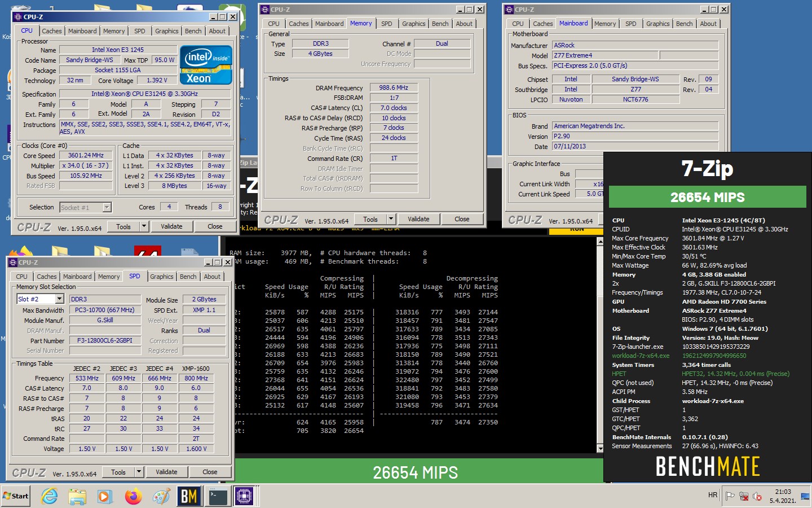Click Validate button in CPU window
The height and width of the screenshot is (508, 812).
pos(171,226)
